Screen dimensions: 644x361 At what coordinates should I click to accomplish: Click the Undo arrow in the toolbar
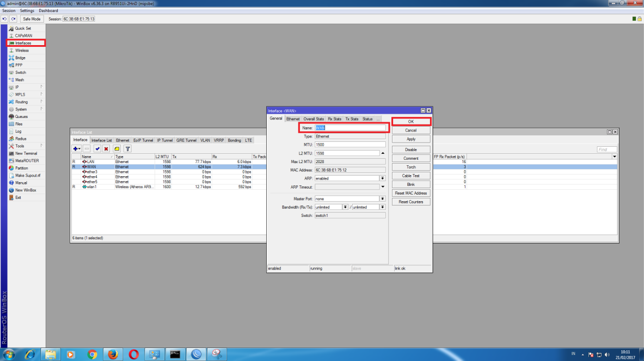(x=4, y=19)
